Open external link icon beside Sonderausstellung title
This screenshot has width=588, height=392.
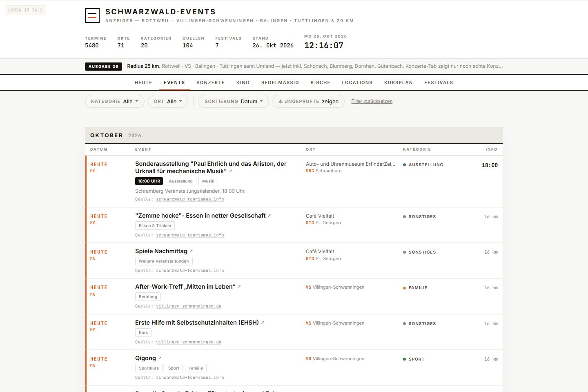[x=230, y=171]
